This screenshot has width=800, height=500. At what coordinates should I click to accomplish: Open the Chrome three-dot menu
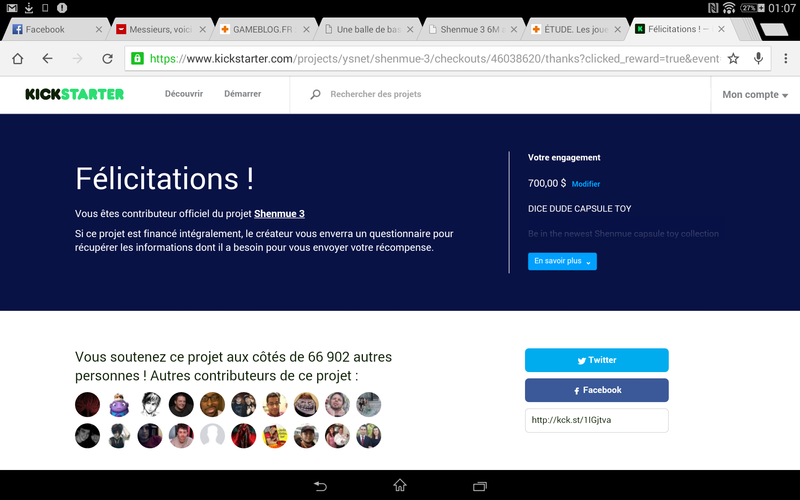click(x=786, y=59)
